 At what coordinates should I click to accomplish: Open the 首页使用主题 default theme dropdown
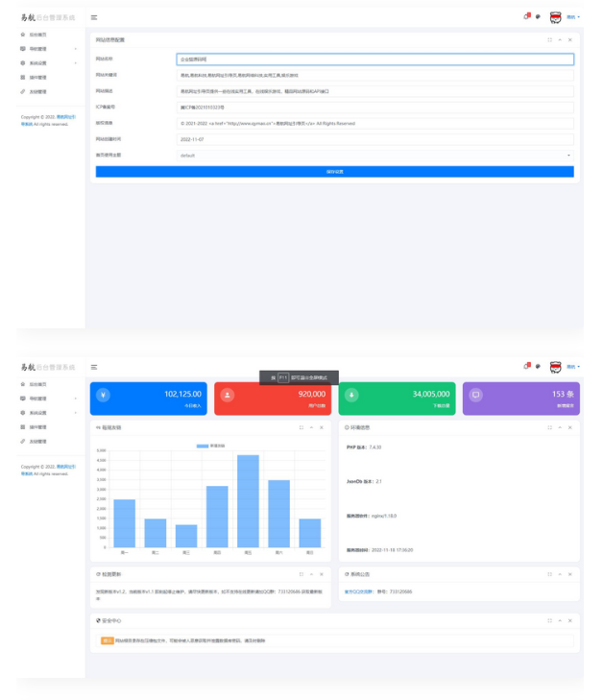(x=375, y=155)
